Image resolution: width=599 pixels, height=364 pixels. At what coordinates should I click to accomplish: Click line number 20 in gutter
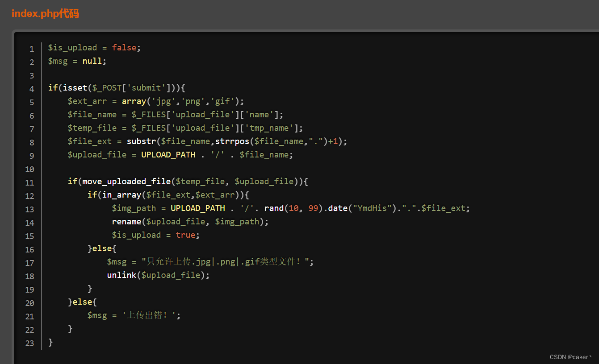click(30, 303)
